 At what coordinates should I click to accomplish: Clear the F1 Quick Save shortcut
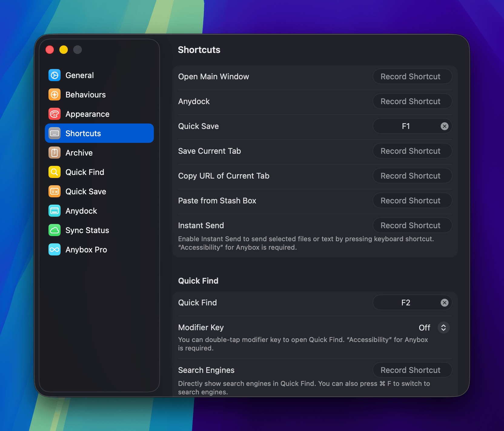(x=444, y=126)
